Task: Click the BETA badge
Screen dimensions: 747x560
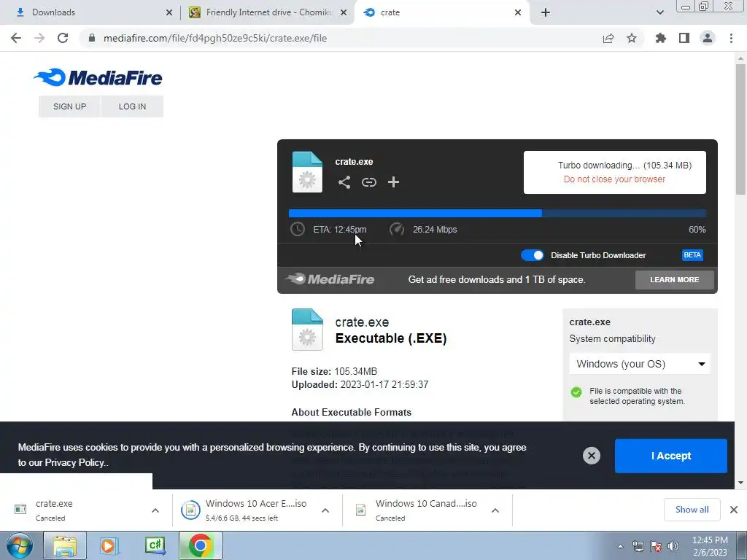Action: tap(692, 255)
